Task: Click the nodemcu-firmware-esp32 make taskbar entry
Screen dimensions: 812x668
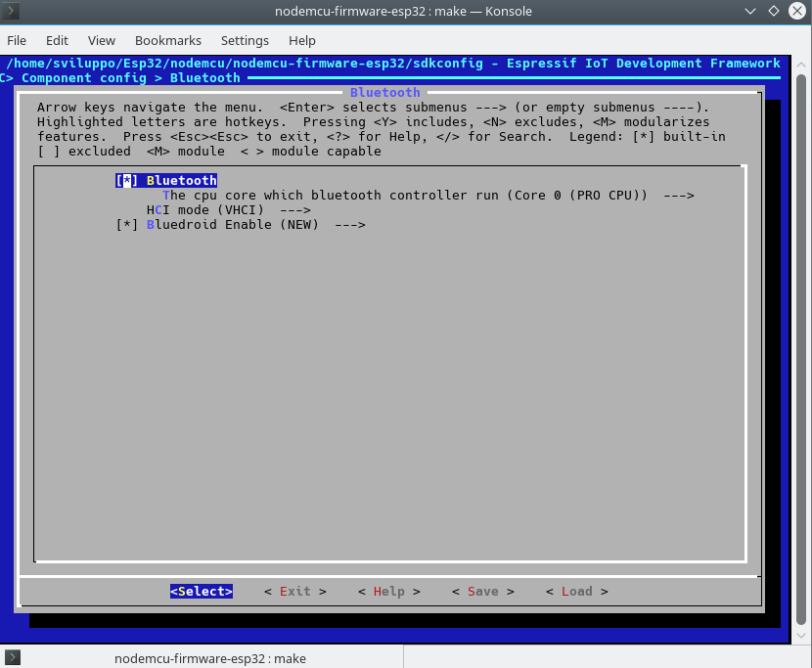Action: tap(210, 658)
